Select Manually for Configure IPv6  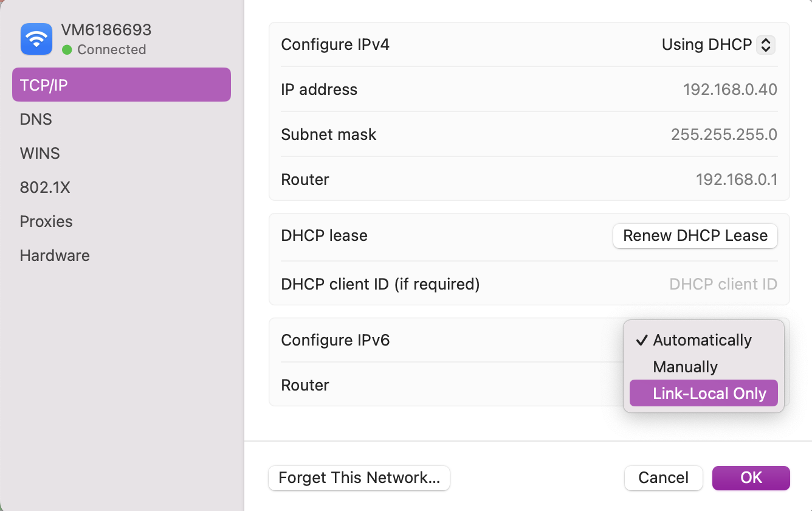(685, 366)
